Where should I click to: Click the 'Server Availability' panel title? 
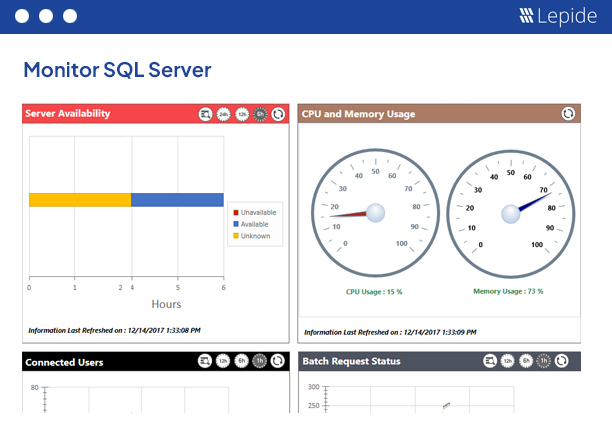click(68, 114)
